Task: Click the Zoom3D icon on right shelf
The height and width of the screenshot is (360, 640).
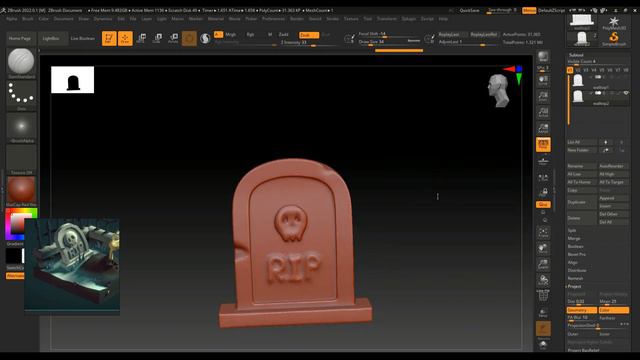Action: (543, 264)
